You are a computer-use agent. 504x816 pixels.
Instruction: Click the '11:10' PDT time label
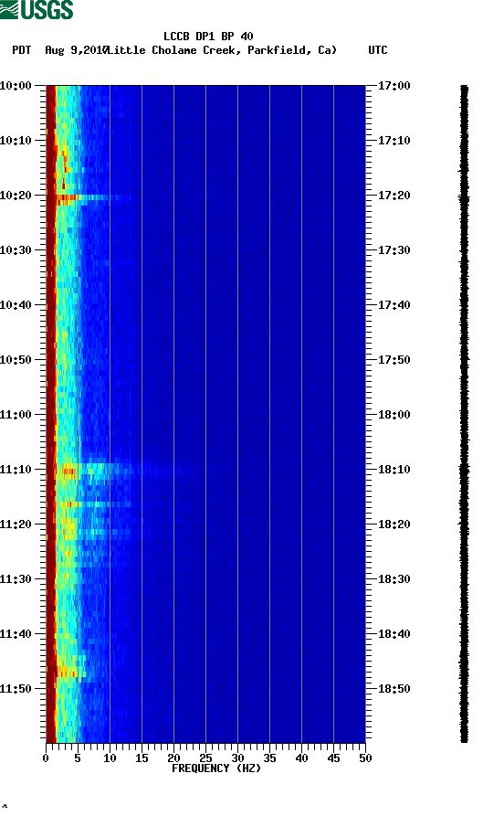16,470
